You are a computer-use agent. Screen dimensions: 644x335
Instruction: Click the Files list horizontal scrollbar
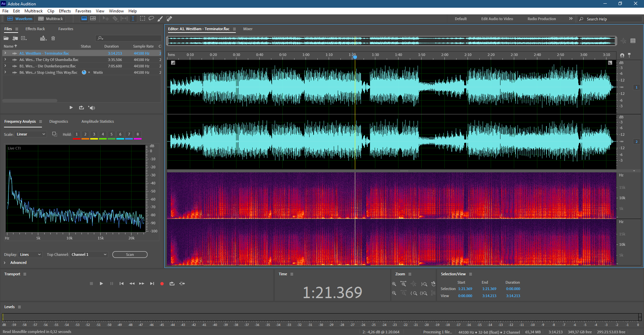pos(30,100)
